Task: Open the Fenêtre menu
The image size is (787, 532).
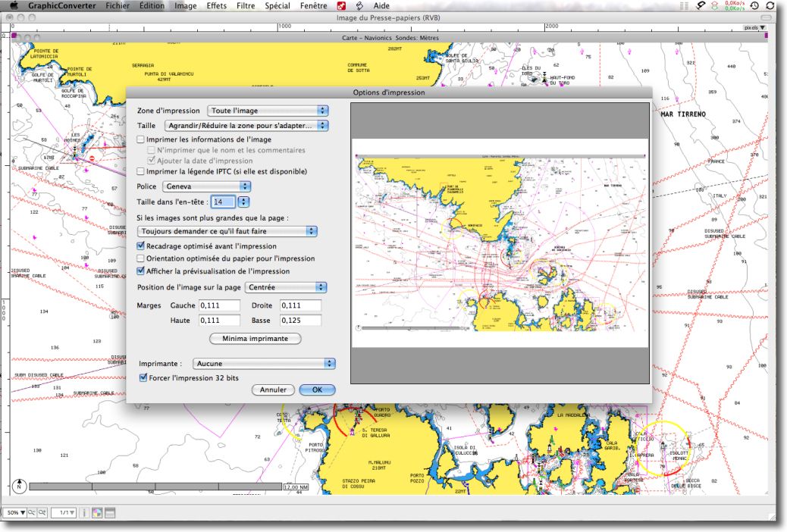Action: pyautogui.click(x=314, y=6)
